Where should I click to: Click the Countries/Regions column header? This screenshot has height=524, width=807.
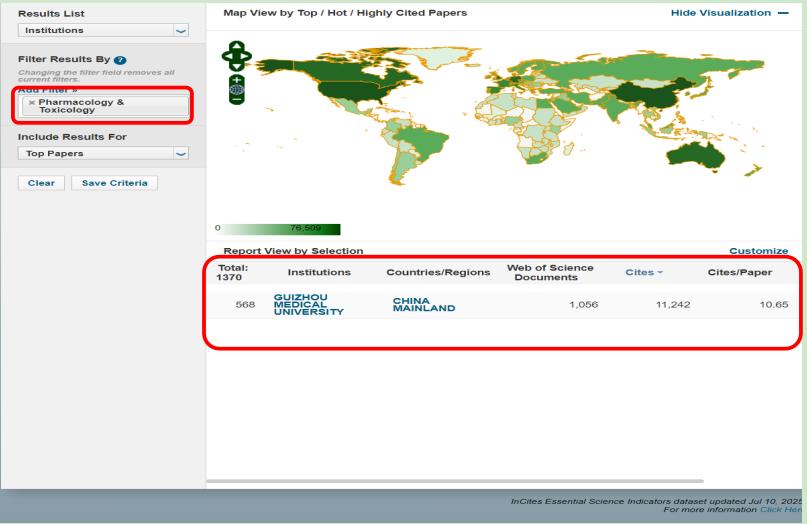[x=438, y=272]
